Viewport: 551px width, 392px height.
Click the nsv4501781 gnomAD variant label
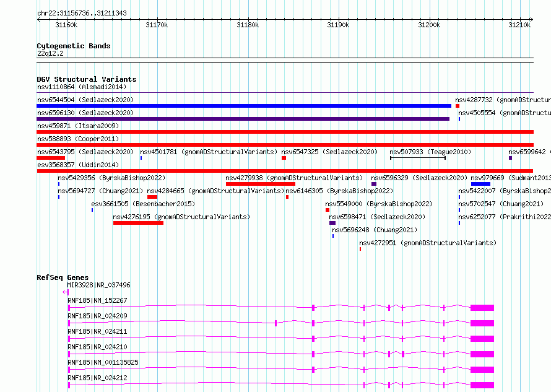click(x=209, y=152)
